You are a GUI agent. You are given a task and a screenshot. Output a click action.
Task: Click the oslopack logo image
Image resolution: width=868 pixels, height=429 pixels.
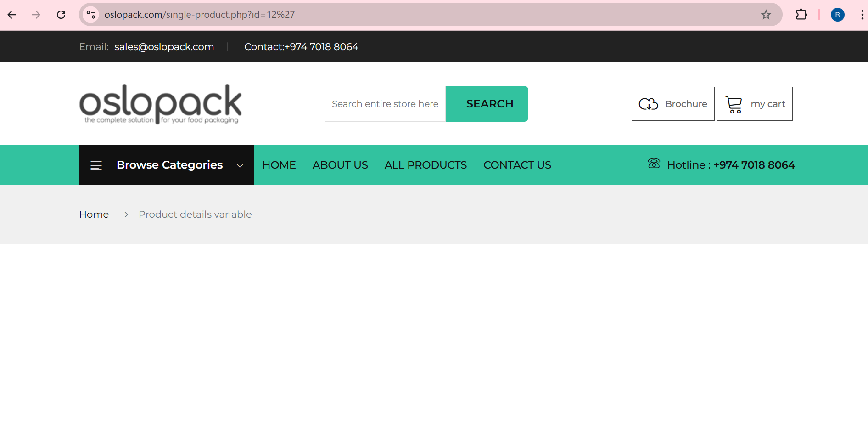(160, 104)
